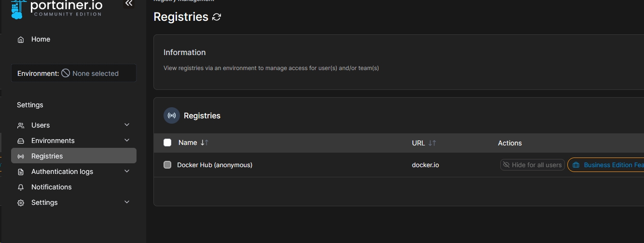
Task: Click the Registries page refresh icon
Action: pos(217,17)
